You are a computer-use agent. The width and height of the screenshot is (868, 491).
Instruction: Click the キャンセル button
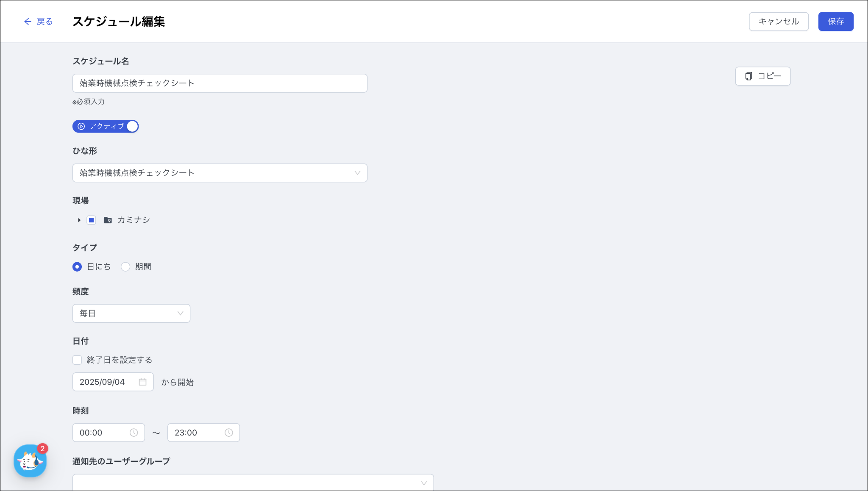(x=779, y=22)
